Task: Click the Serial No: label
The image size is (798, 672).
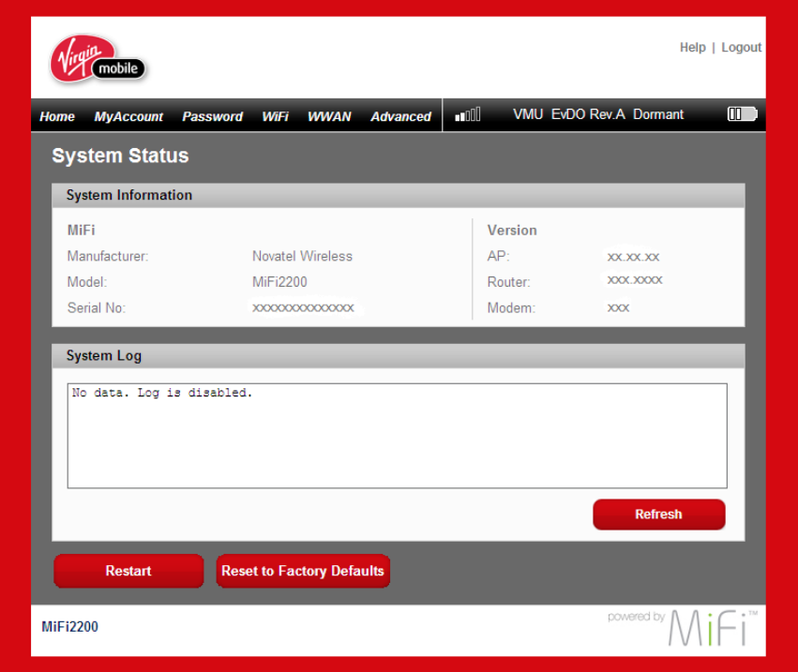Action: pos(97,307)
